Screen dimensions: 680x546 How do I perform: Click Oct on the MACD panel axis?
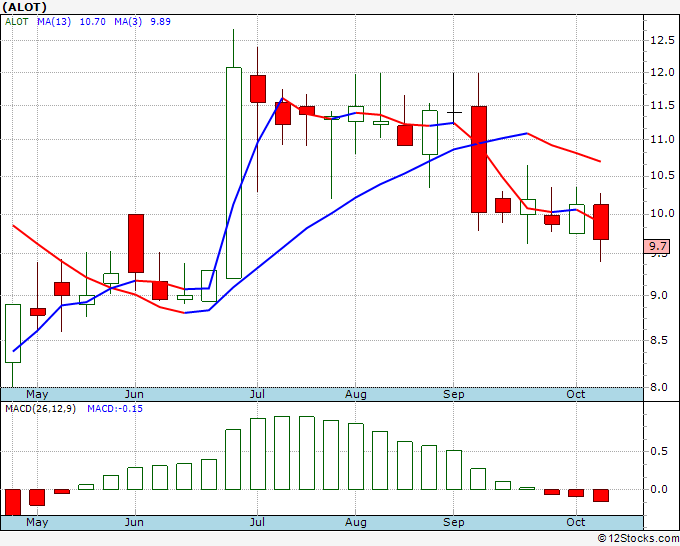point(575,522)
